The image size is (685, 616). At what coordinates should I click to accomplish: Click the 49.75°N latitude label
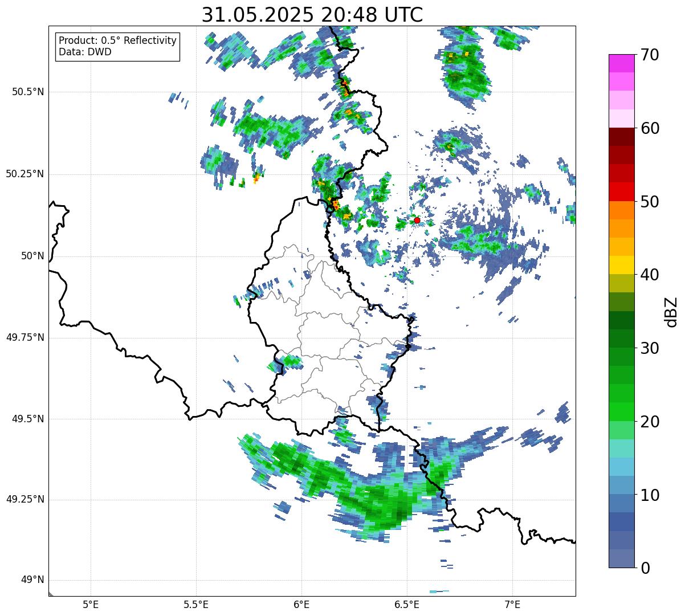click(x=25, y=337)
